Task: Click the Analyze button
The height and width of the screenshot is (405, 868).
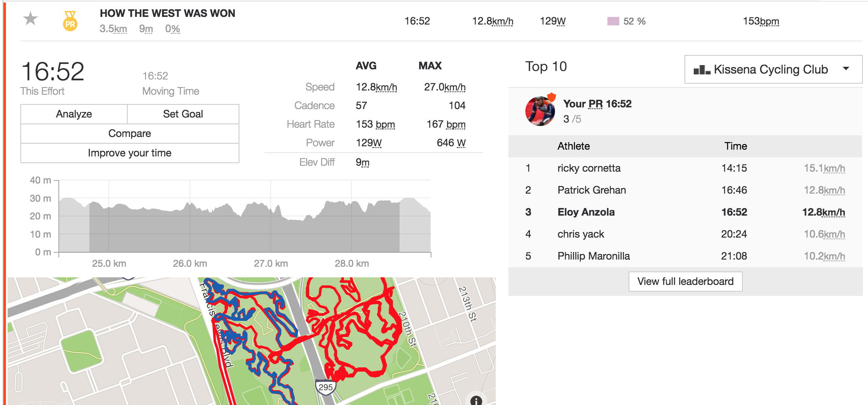Action: coord(74,114)
